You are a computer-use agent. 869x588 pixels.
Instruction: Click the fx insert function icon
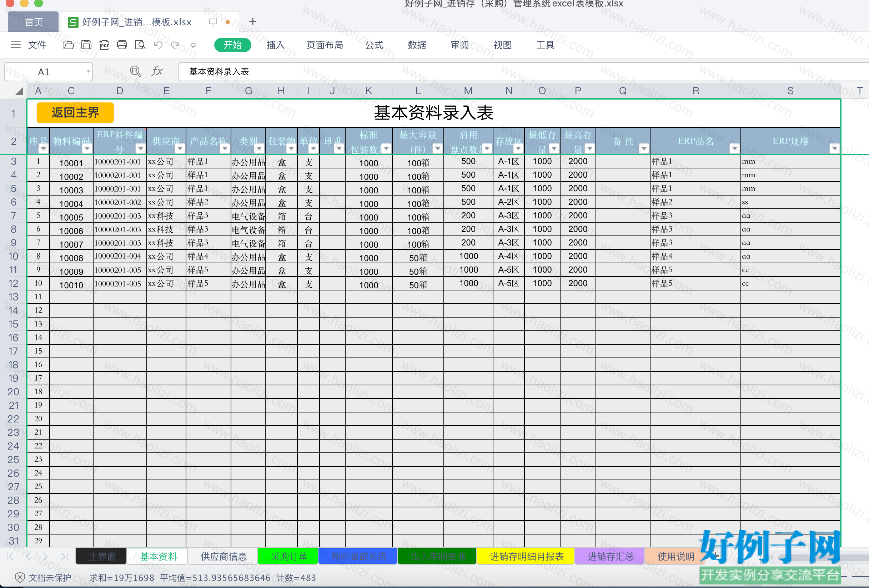click(157, 71)
